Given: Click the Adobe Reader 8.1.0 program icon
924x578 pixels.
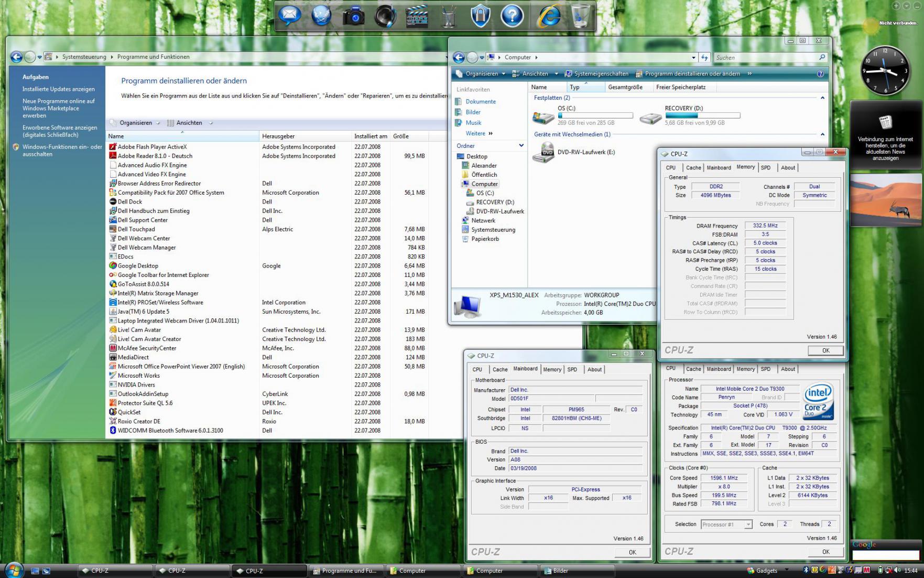Looking at the screenshot, I should (x=113, y=156).
